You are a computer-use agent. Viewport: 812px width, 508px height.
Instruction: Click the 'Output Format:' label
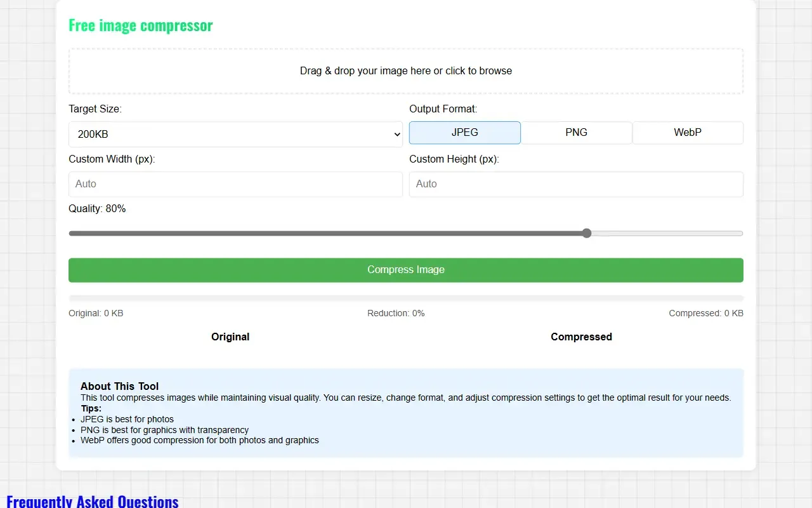coord(443,109)
